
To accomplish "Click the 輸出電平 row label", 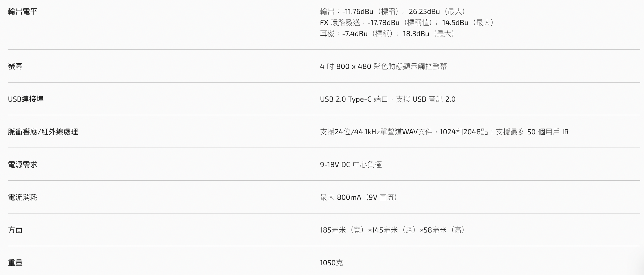I will tap(23, 12).
